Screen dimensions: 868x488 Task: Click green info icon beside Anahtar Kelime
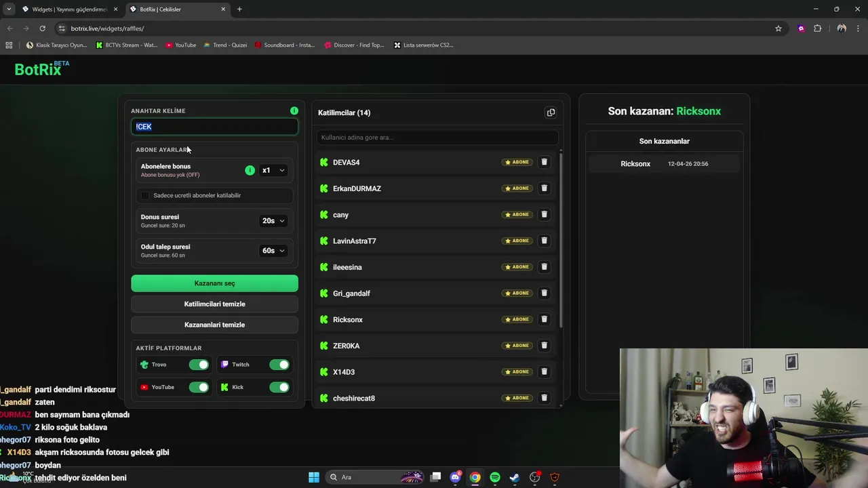(294, 110)
